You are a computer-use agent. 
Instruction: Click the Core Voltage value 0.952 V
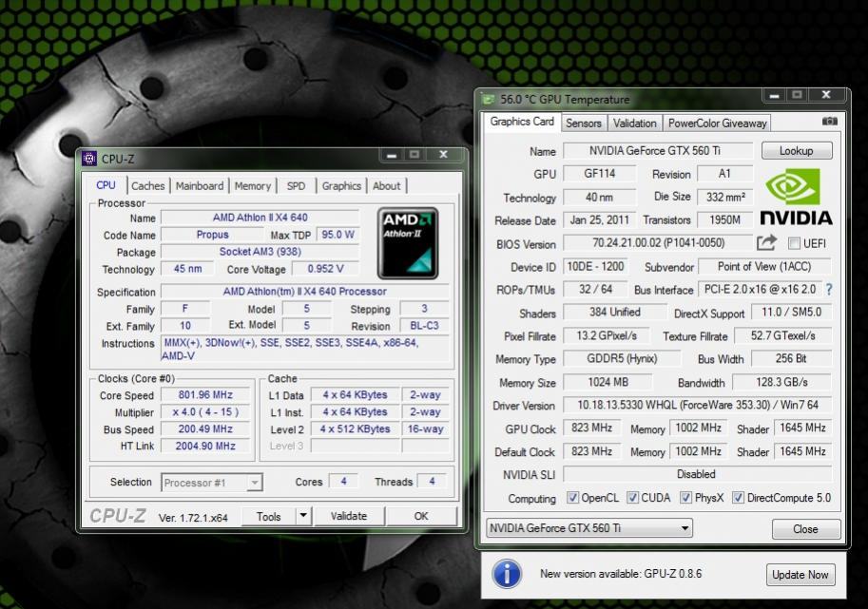[x=325, y=269]
